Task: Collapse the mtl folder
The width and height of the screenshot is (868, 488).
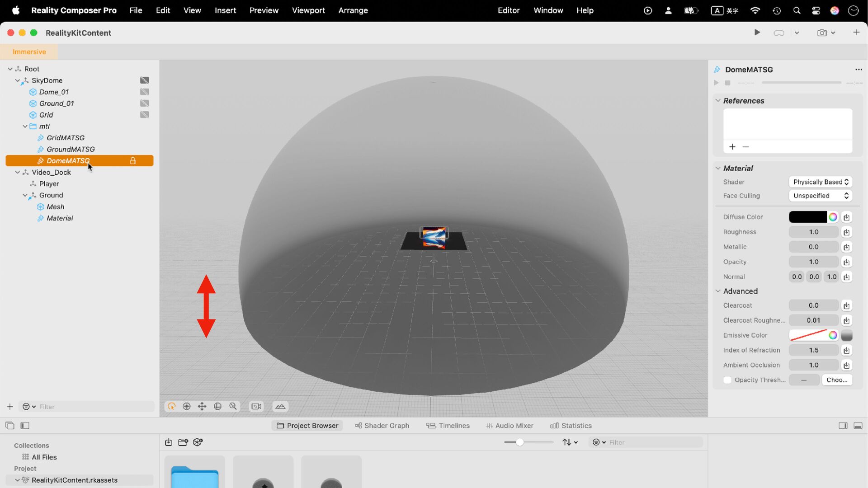Action: (x=25, y=127)
